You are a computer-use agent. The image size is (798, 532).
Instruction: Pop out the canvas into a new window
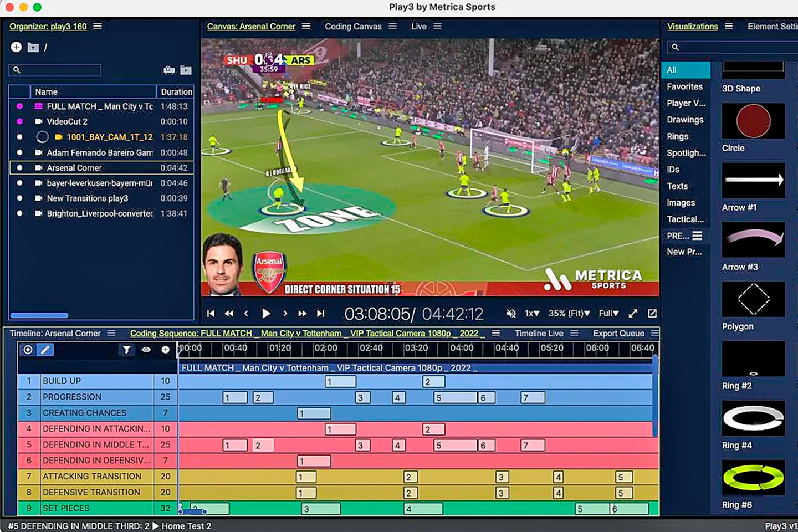(652, 314)
